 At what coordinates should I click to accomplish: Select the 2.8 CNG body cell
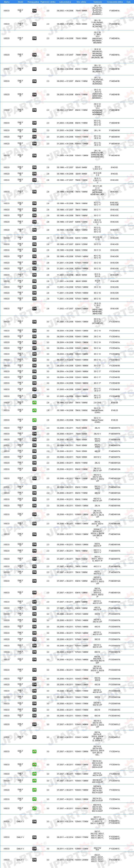[x=97, y=403]
